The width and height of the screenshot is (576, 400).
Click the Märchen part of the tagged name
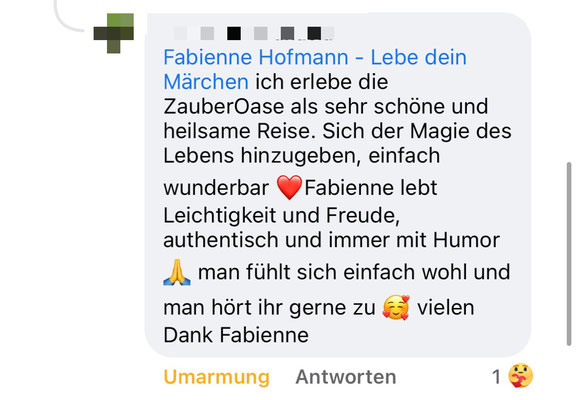coord(206,82)
